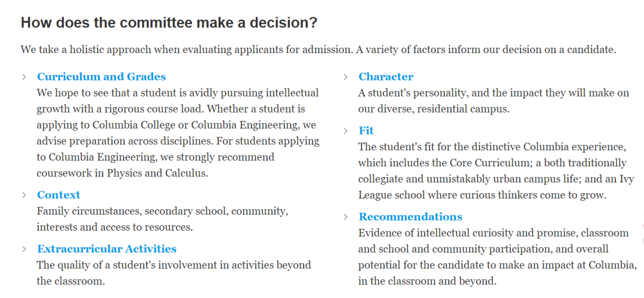
Task: Click the holistic approach intro sentence
Action: tap(318, 49)
